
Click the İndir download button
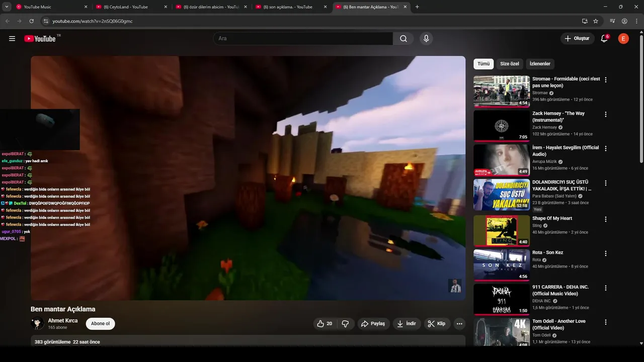coord(407,324)
